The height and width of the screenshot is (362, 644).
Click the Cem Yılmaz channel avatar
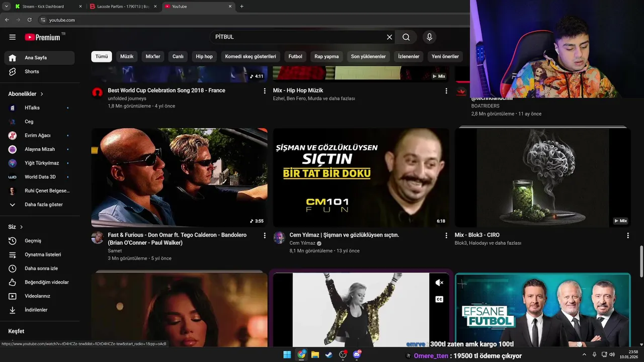[x=279, y=238]
